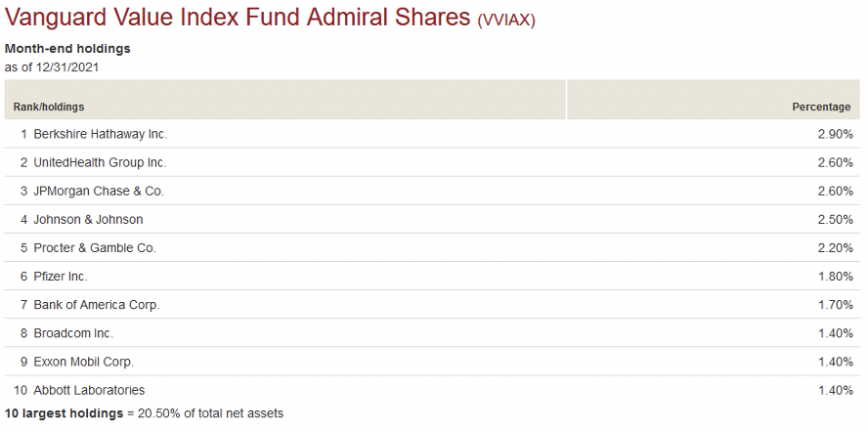
Task: Click the Month-end holdings heading
Action: [67, 48]
